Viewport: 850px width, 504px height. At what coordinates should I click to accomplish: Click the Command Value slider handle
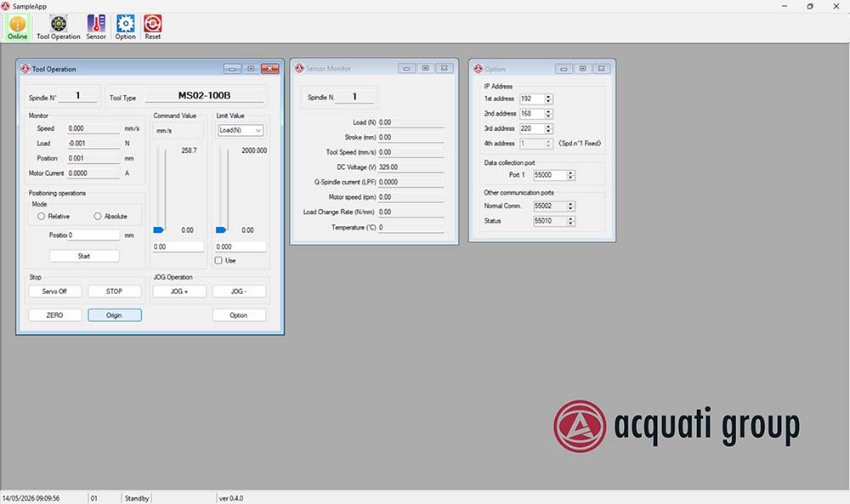coord(158,230)
